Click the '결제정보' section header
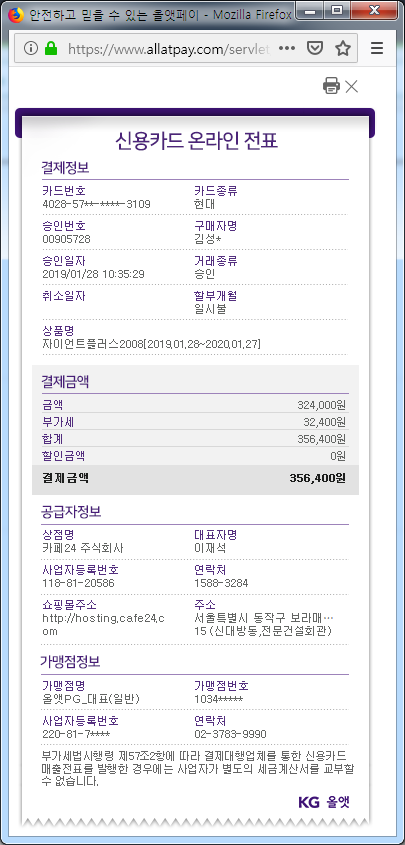The image size is (405, 845). point(65,168)
